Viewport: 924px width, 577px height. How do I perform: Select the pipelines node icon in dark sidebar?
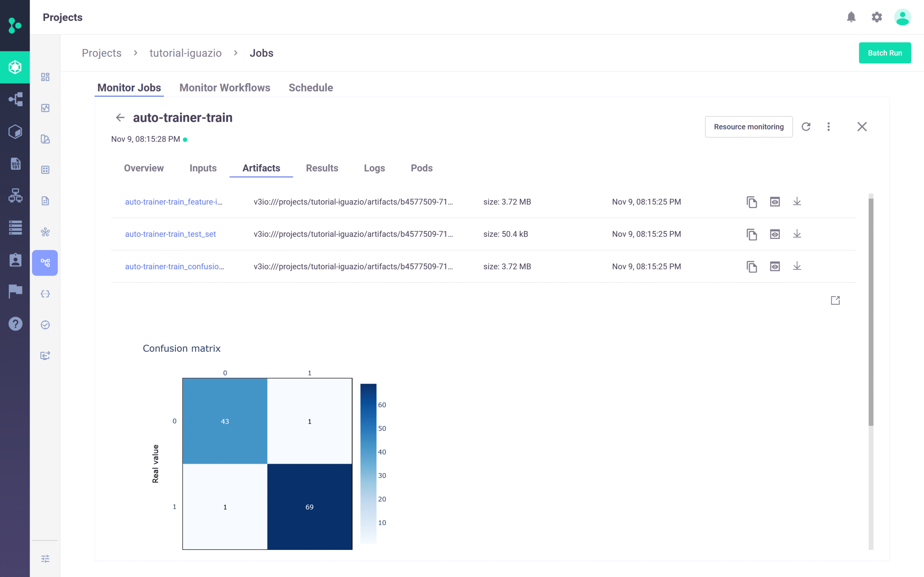pos(15,99)
